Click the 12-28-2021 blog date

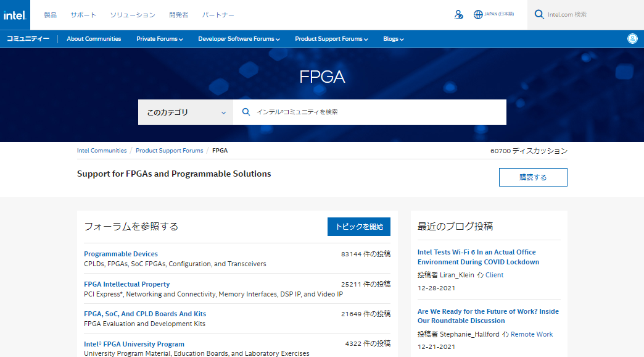tap(436, 288)
